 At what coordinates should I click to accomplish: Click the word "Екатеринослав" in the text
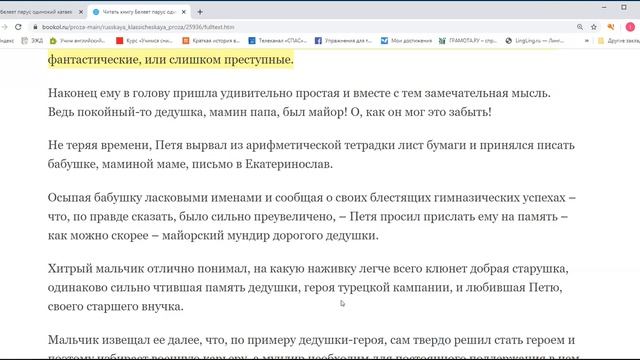click(287, 164)
